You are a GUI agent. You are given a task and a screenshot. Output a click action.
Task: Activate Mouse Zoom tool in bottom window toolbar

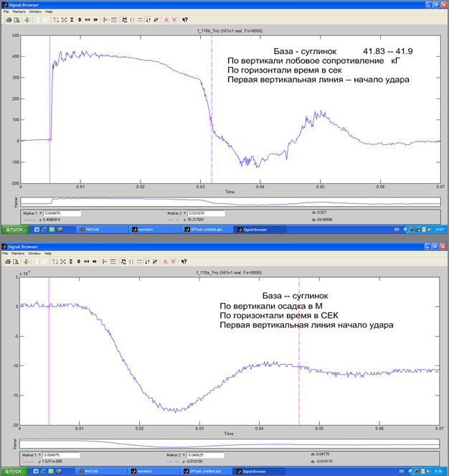pos(54,261)
